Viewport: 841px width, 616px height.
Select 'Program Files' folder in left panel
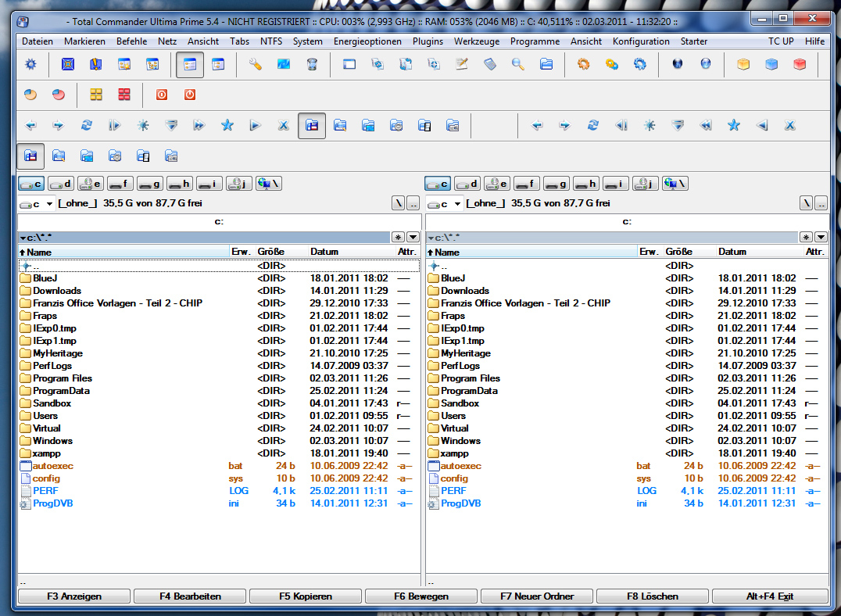219,378
